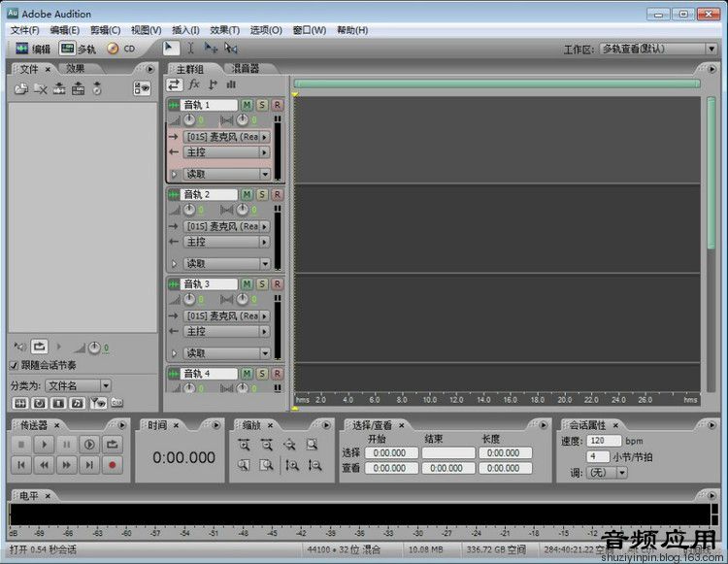This screenshot has width=728, height=564.
Task: Adjust the volume knob of 音轨 1
Action: click(x=189, y=120)
